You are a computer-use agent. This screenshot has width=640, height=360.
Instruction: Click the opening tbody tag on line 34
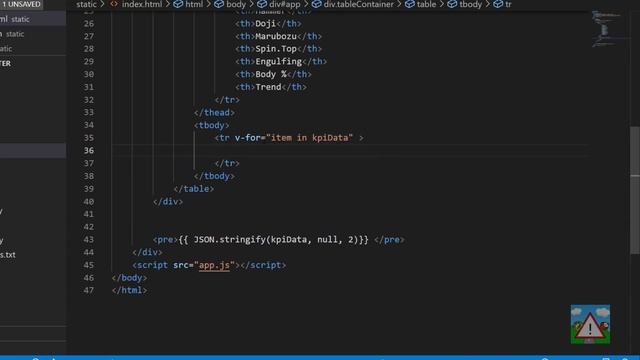pos(211,125)
